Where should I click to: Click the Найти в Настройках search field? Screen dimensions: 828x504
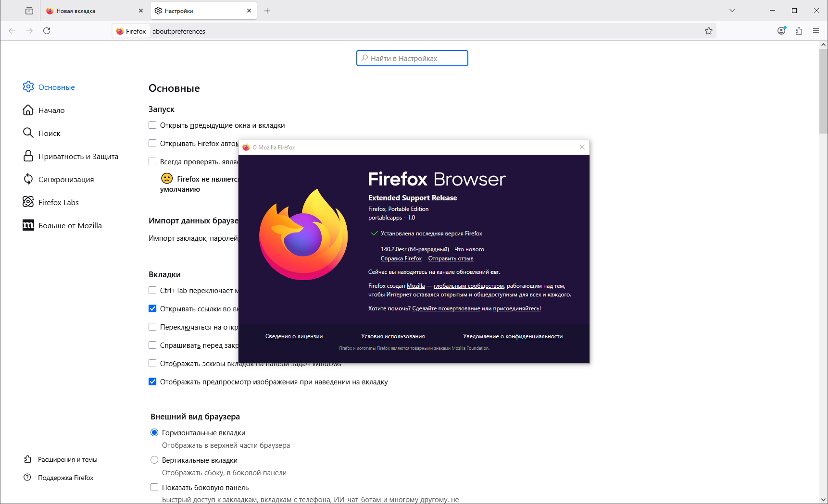412,58
